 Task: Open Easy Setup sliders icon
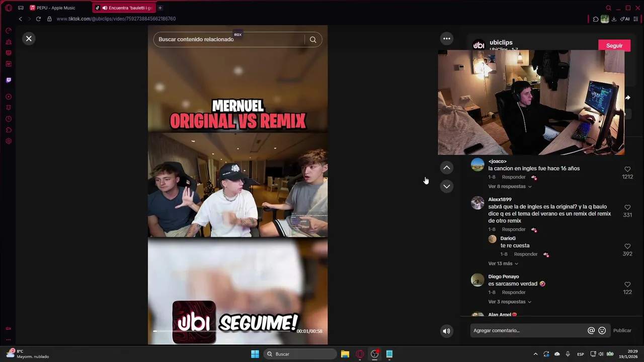coord(636,19)
